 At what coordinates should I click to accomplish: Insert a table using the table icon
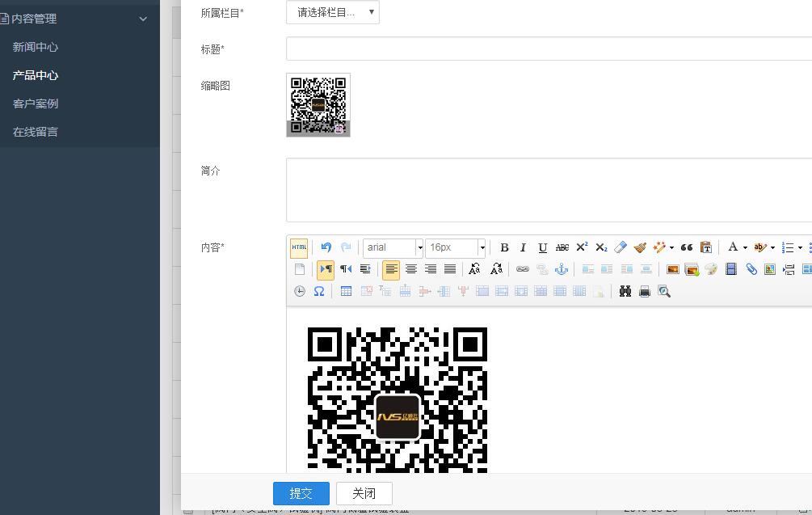346,291
